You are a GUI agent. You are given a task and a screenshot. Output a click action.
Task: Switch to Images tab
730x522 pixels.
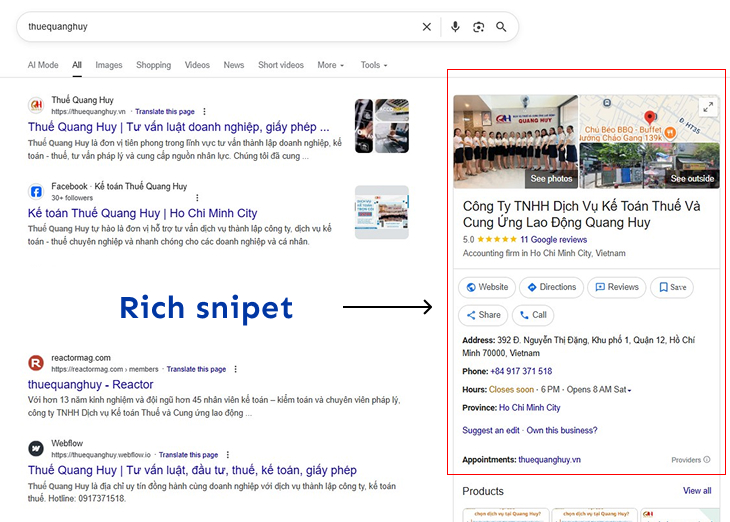(109, 65)
